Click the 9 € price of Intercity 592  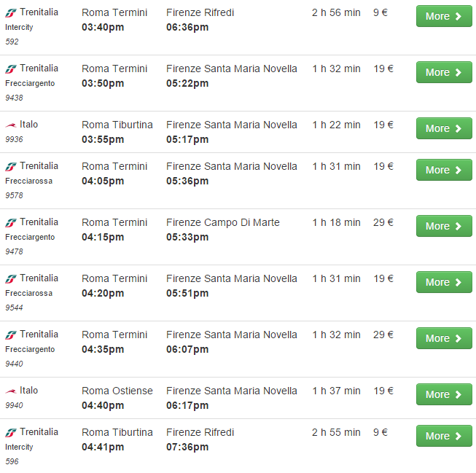pyautogui.click(x=381, y=12)
